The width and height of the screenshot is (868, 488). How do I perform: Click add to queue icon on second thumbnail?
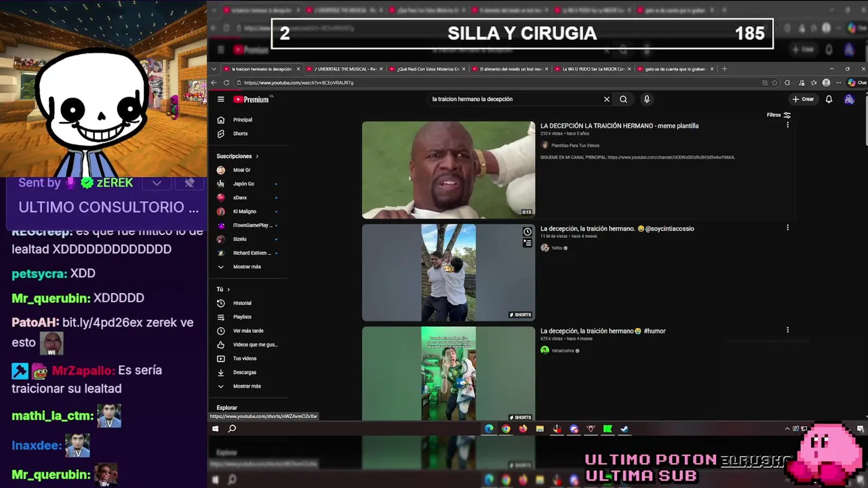click(x=528, y=243)
